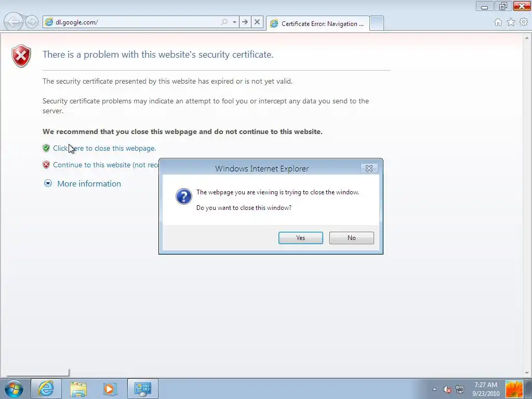The image size is (532, 399).
Task: Click the browser Back arrow button
Action: tap(13, 22)
